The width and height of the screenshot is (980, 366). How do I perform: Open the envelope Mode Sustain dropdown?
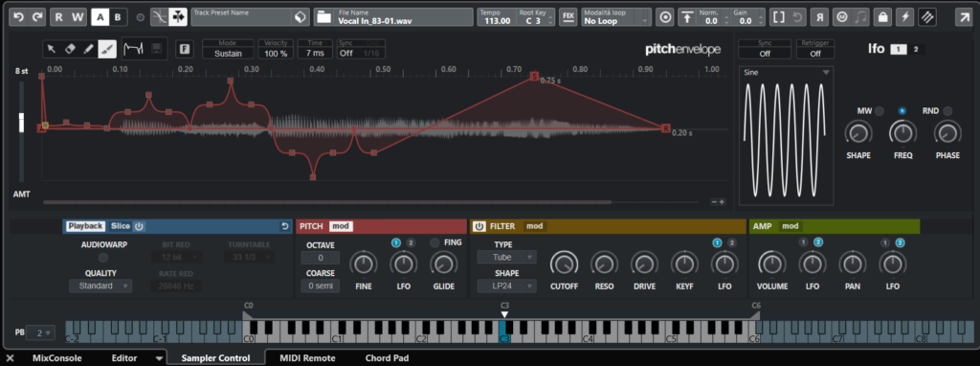point(228,50)
